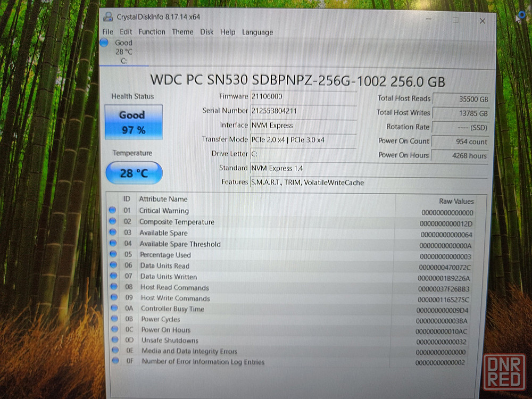The image size is (532, 399).
Task: Click raw value 0000000000012D
Action: pos(446,224)
